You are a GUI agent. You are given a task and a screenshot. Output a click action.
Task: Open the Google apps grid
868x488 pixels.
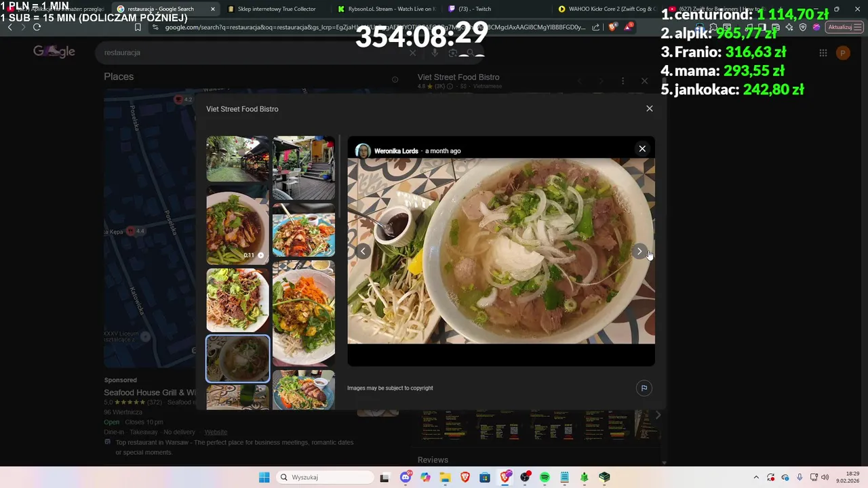pyautogui.click(x=823, y=53)
